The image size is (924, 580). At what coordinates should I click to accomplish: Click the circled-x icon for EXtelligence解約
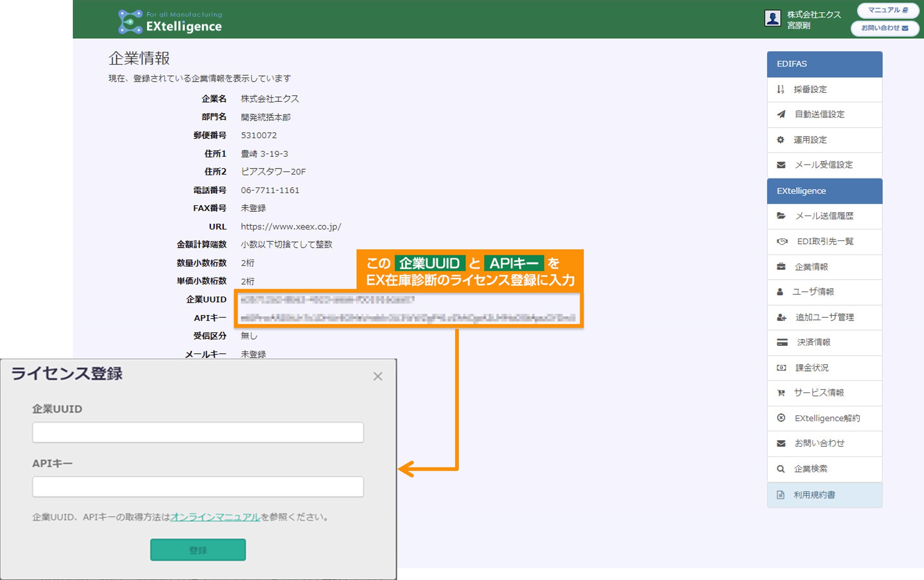click(781, 418)
